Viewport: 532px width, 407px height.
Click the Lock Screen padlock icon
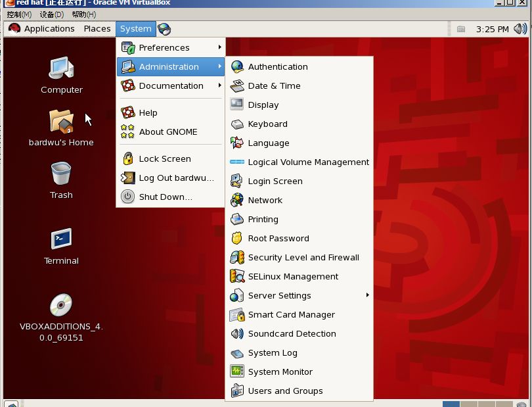pyautogui.click(x=128, y=158)
